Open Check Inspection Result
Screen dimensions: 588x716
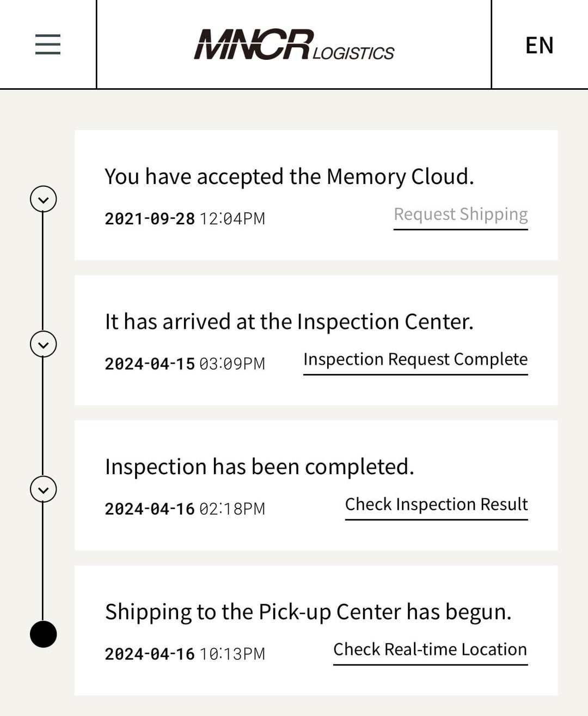(436, 505)
